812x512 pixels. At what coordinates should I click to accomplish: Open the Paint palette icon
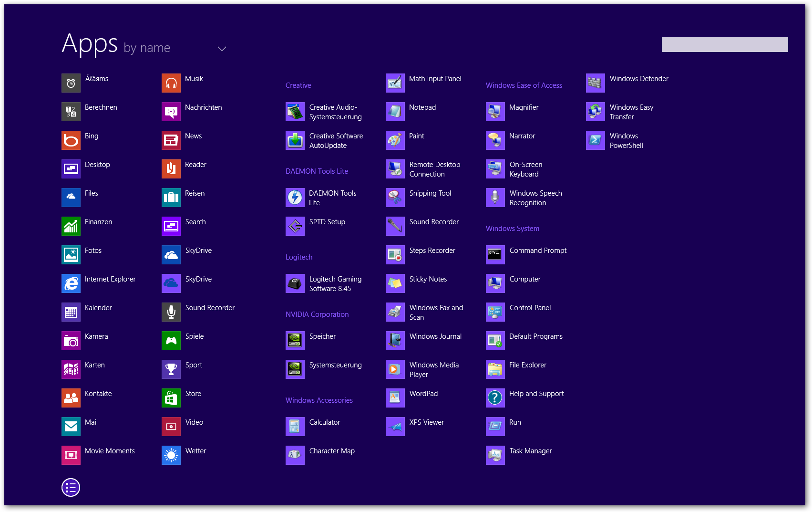click(x=395, y=140)
